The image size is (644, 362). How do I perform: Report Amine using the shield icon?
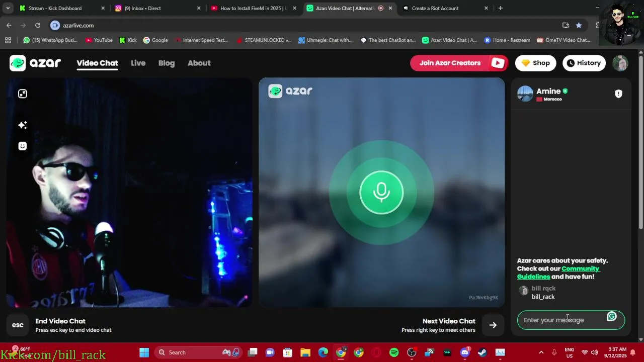point(618,94)
